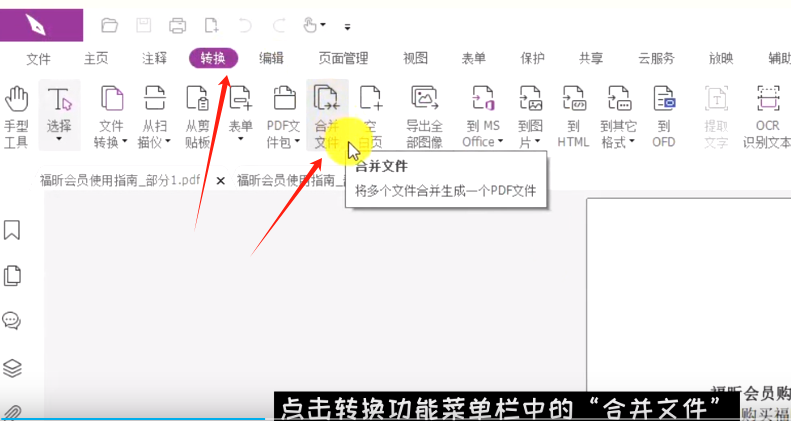The image size is (791, 421).
Task: Open 文件转换 file convert tool
Action: [x=111, y=116]
